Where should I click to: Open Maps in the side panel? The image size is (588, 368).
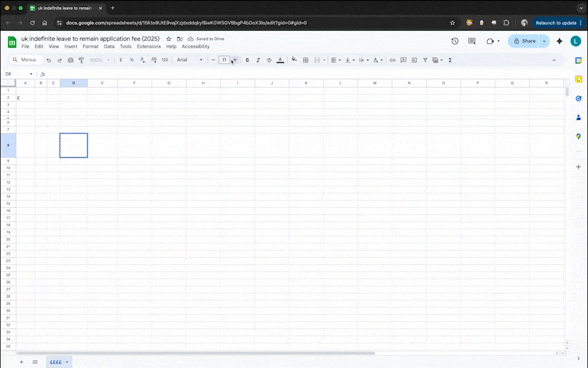(x=579, y=136)
